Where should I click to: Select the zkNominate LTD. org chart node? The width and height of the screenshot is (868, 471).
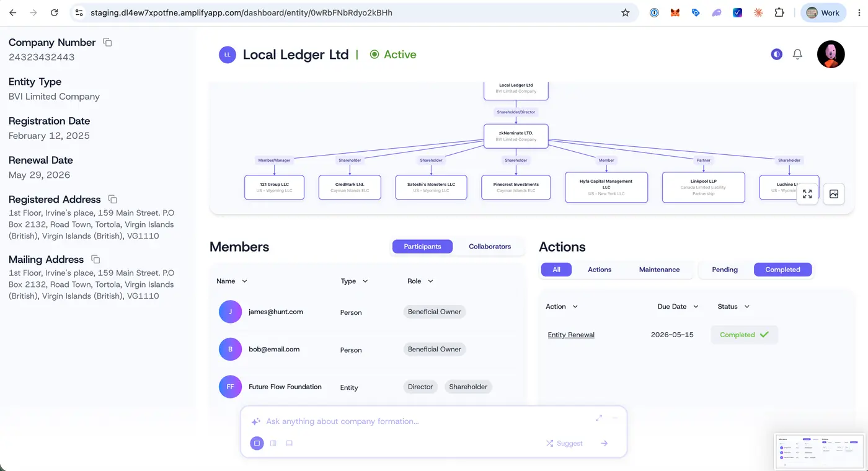coord(516,136)
